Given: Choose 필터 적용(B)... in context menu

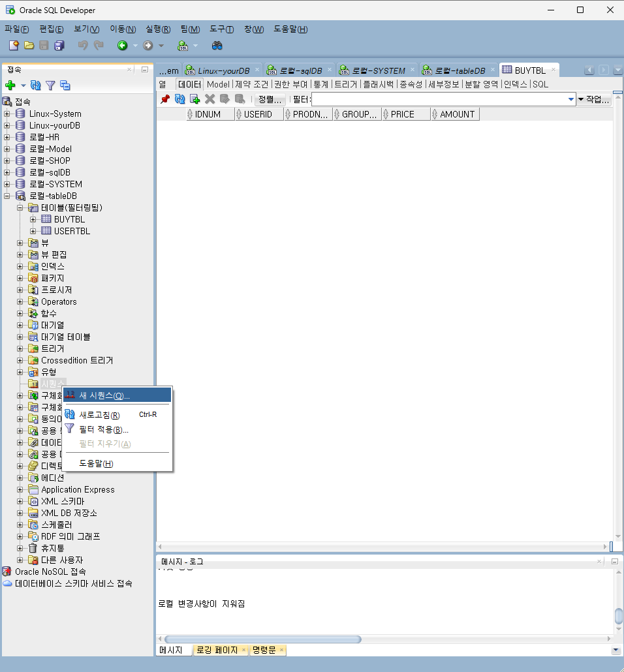Looking at the screenshot, I should [x=117, y=429].
